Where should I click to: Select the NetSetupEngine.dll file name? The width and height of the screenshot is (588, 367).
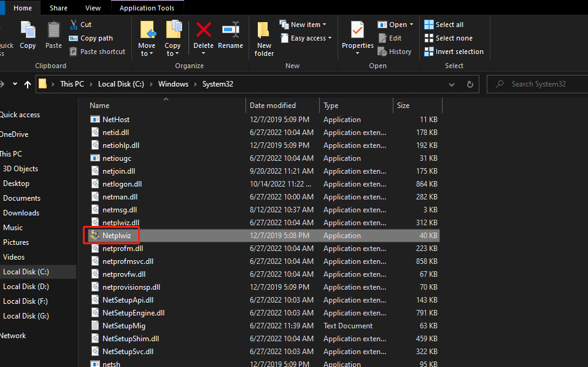[134, 313]
